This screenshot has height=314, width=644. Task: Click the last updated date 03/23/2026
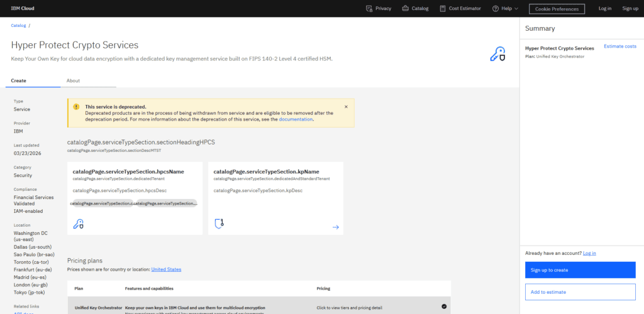(28, 153)
